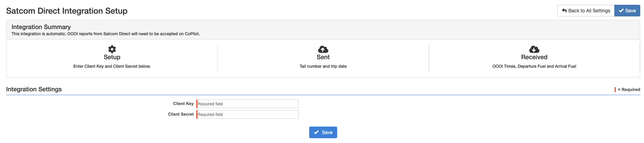
Task: Click the checkmark icon on bottom Save button
Action: pyautogui.click(x=316, y=132)
